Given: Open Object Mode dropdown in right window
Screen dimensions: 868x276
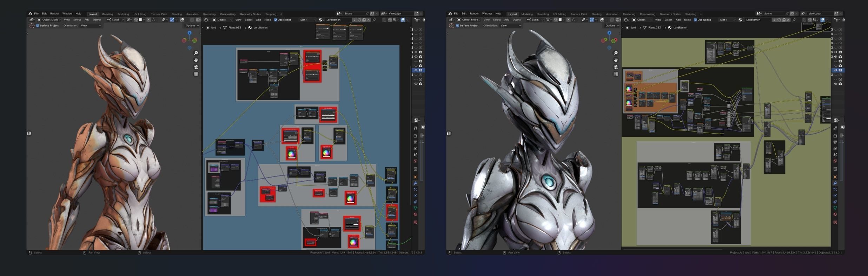Looking at the screenshot, I should (469, 20).
